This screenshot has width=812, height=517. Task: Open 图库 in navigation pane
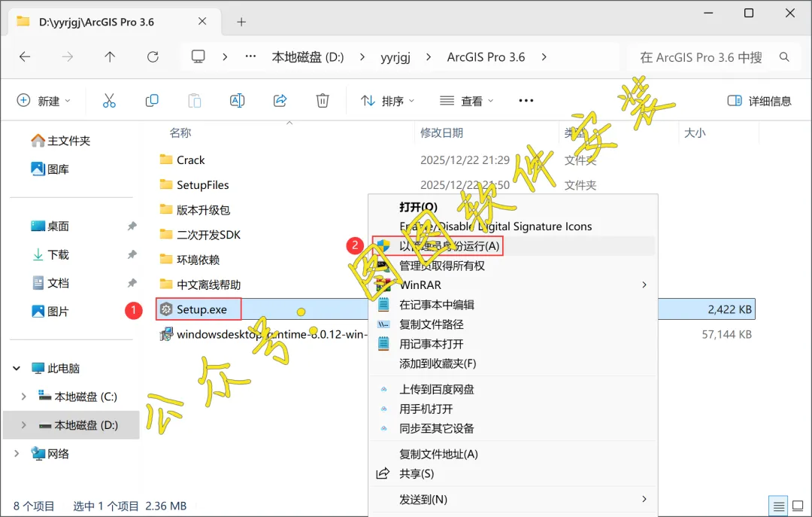tap(50, 169)
